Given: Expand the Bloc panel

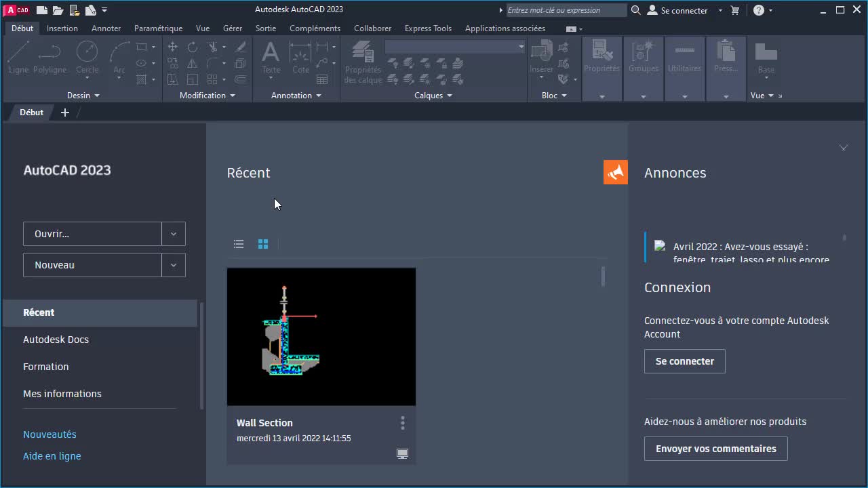Looking at the screenshot, I should click(554, 96).
